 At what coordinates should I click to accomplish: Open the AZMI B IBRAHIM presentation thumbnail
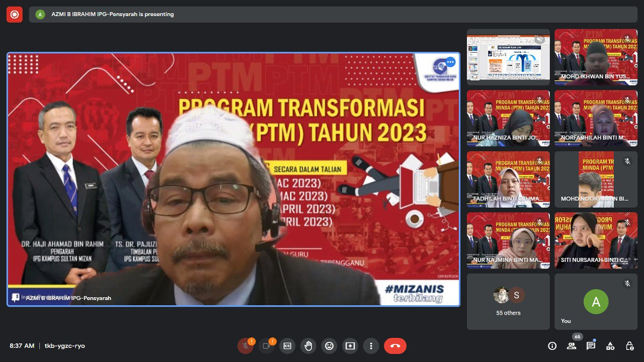[508, 57]
